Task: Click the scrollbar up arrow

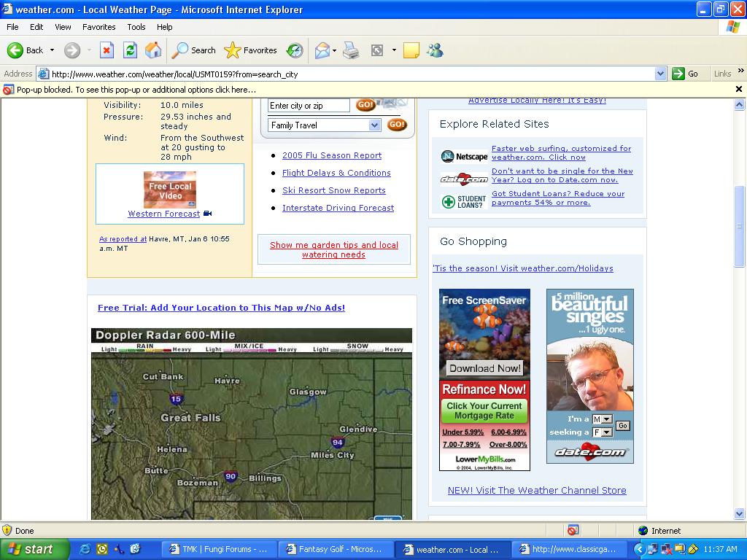Action: (x=739, y=105)
